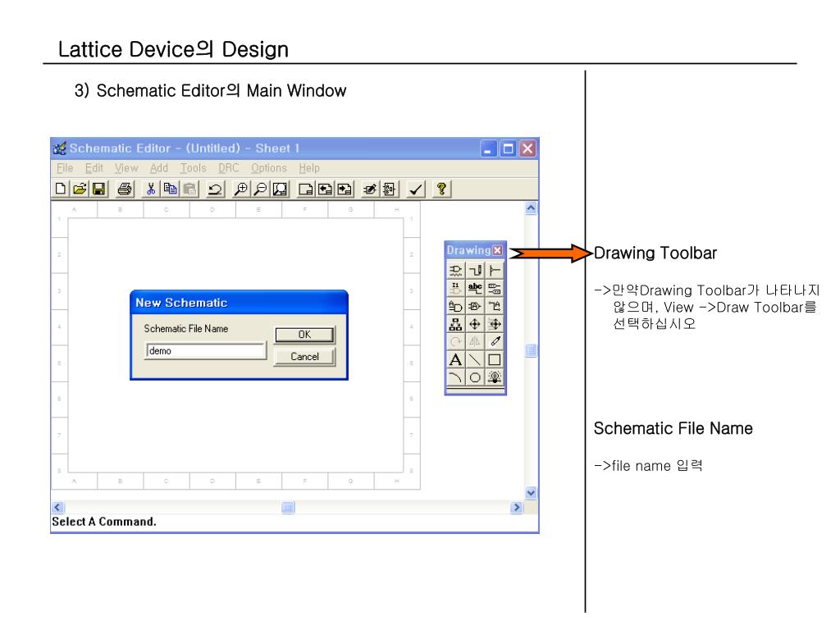The image size is (840, 630).
Task: Click the Schematic File Name input field
Action: pos(206,351)
